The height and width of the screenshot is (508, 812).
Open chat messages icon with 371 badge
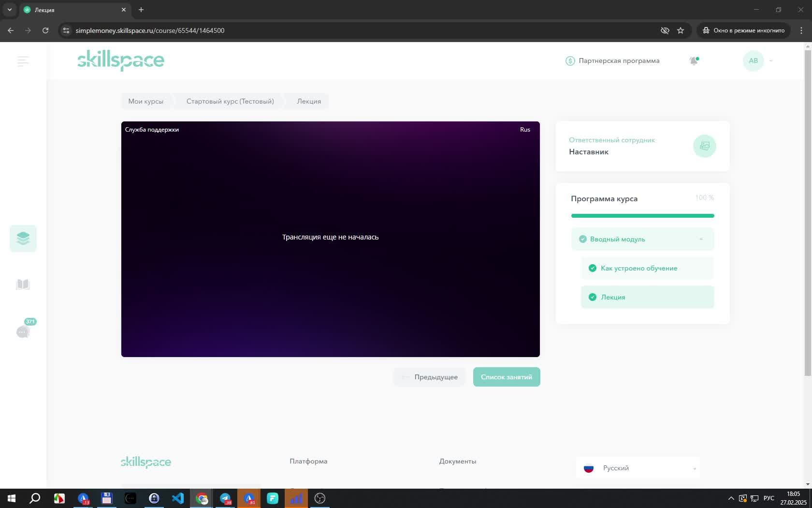point(23,331)
